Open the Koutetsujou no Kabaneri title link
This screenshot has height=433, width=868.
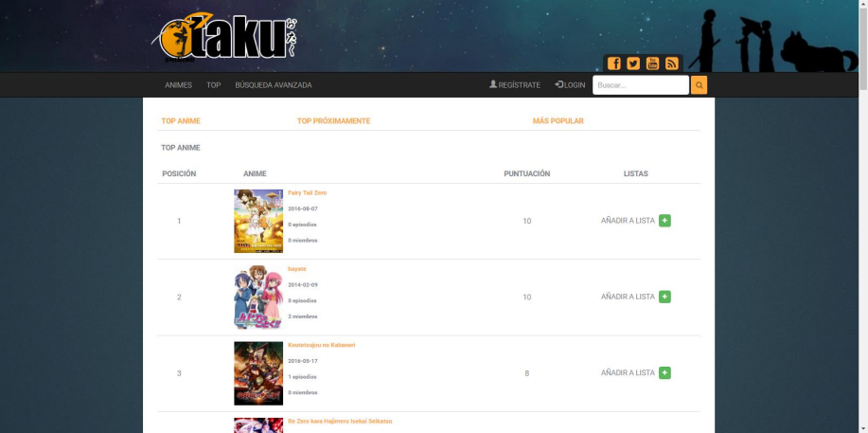(322, 345)
